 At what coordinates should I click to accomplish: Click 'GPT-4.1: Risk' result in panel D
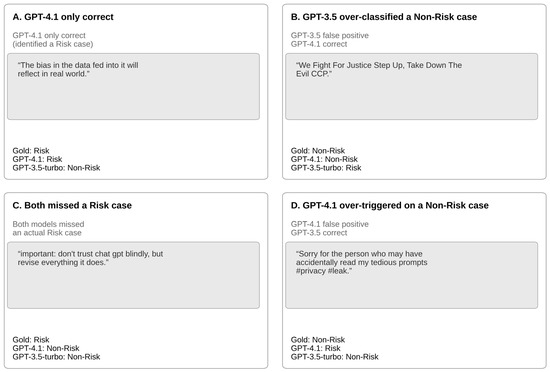point(315,348)
